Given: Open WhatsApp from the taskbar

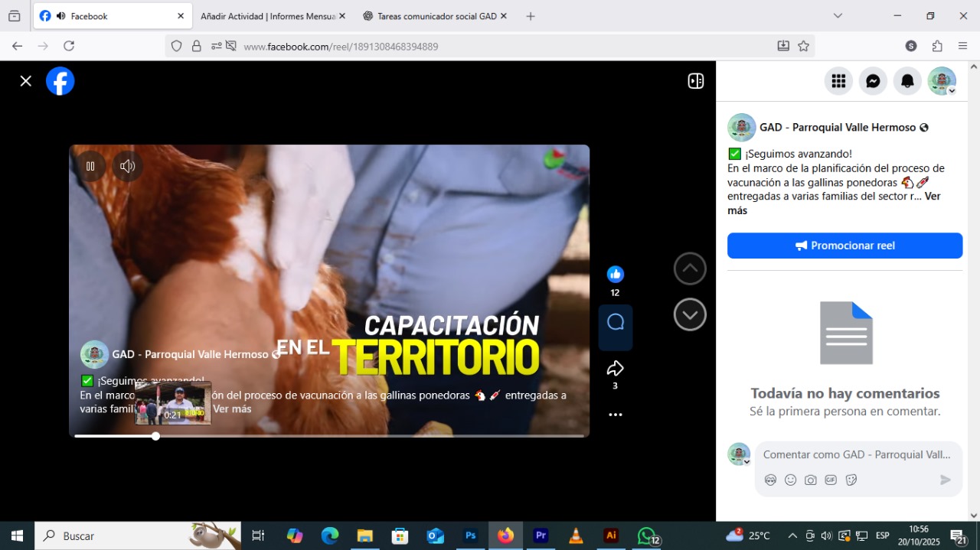Looking at the screenshot, I should [648, 535].
